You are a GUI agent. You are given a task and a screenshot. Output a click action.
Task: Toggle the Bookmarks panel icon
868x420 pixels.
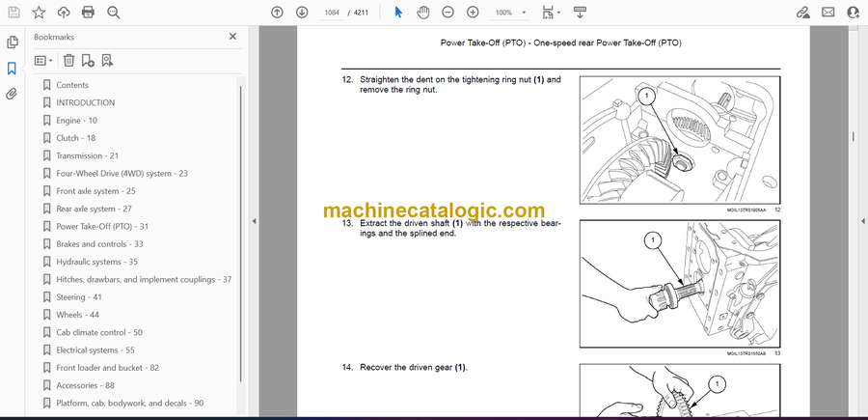click(x=12, y=69)
